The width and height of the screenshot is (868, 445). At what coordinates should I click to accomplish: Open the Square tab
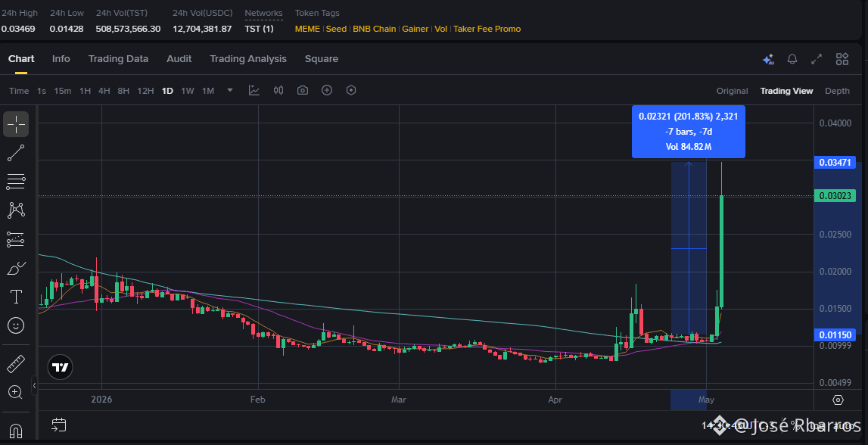click(322, 59)
